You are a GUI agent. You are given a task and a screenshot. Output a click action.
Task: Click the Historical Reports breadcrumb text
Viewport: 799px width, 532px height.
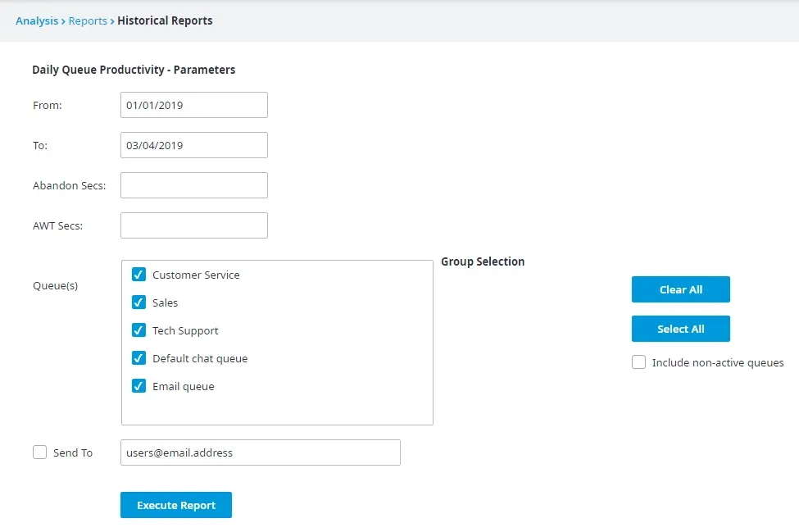click(x=165, y=20)
